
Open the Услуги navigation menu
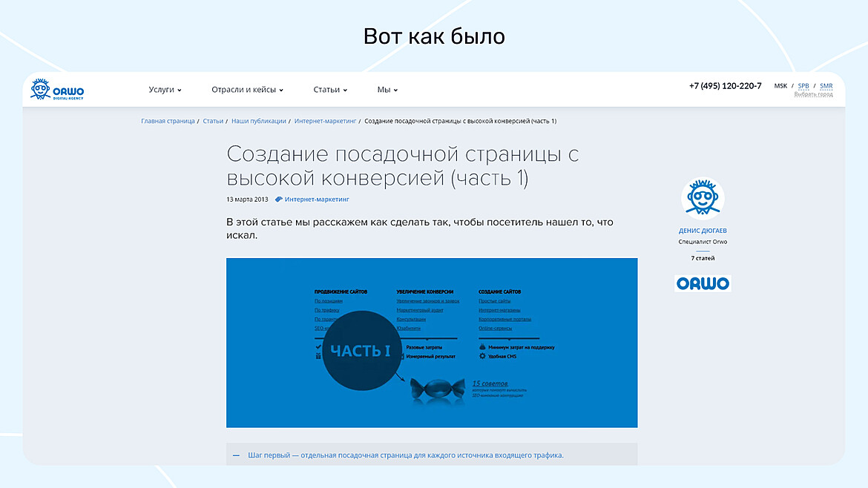(161, 90)
